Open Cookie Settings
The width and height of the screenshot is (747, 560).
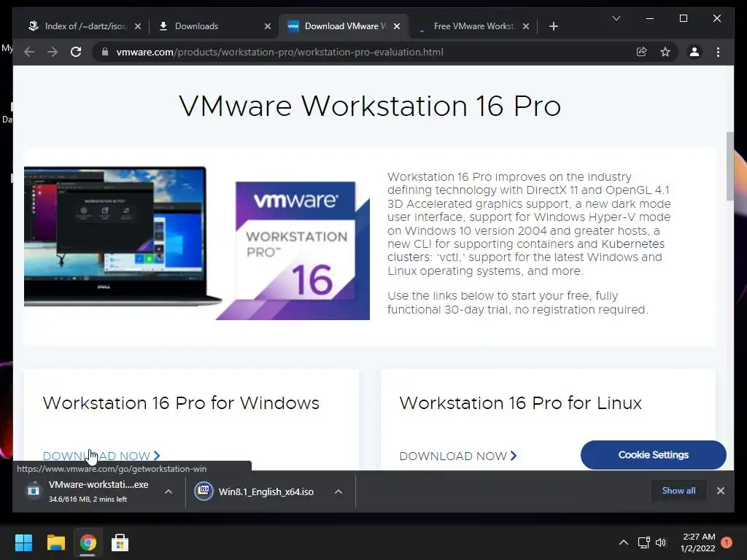click(653, 455)
